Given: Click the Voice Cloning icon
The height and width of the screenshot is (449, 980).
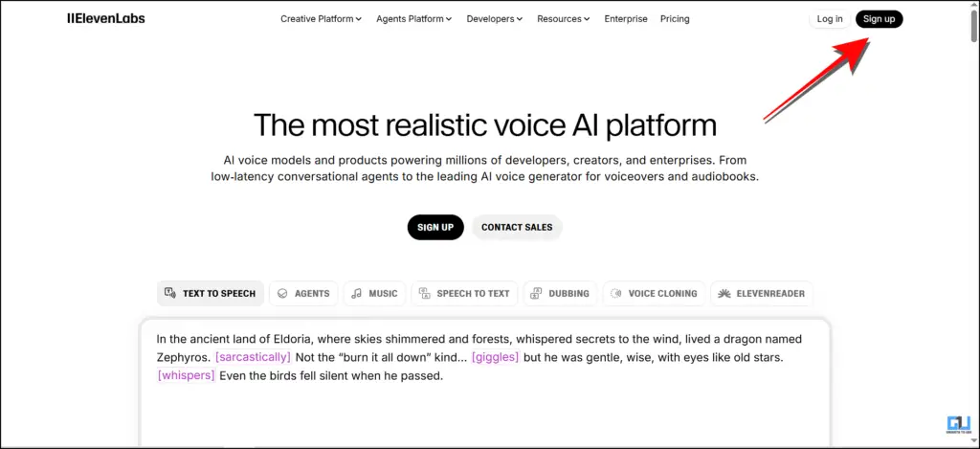Looking at the screenshot, I should pyautogui.click(x=616, y=293).
